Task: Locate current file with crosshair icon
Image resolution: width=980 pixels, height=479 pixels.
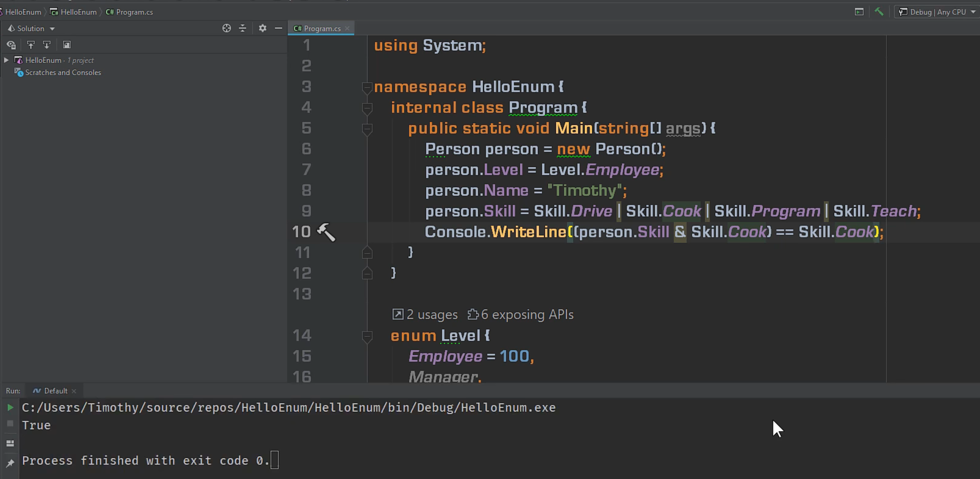Action: 226,28
